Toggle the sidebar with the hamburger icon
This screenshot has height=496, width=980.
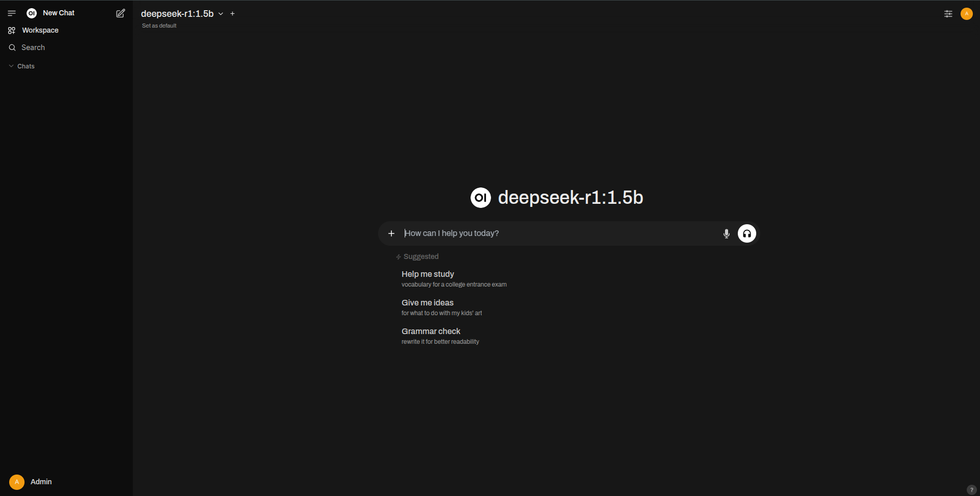point(12,13)
